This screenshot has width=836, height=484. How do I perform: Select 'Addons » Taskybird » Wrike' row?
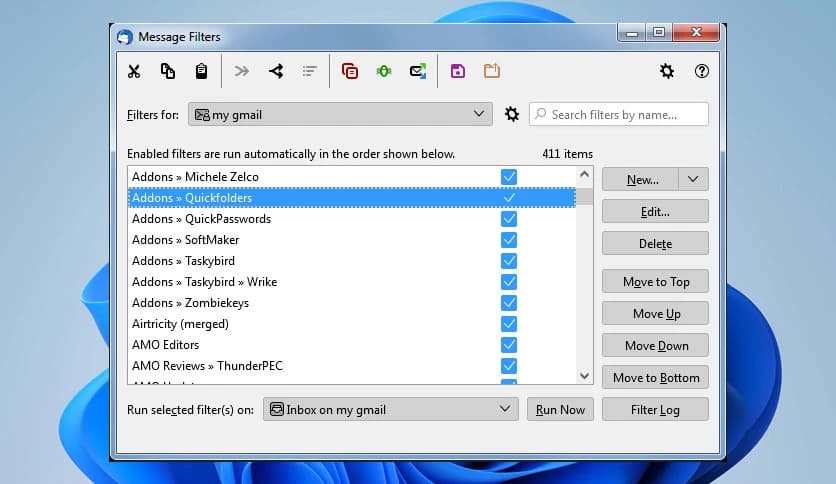coord(352,282)
